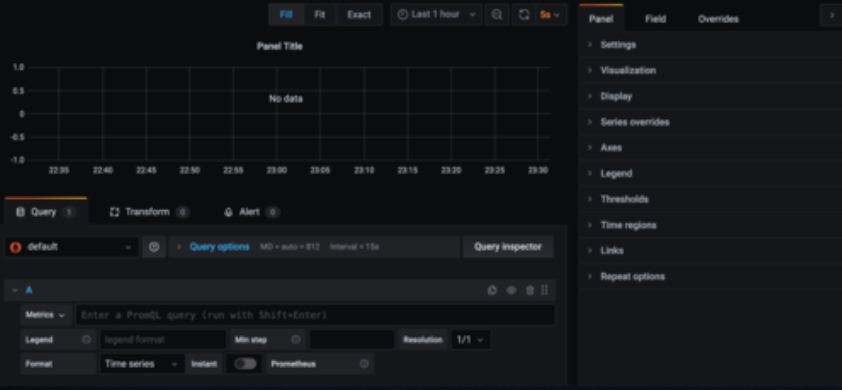This screenshot has height=390, width=842.
Task: Focus the PromQL query input field
Action: (315, 315)
